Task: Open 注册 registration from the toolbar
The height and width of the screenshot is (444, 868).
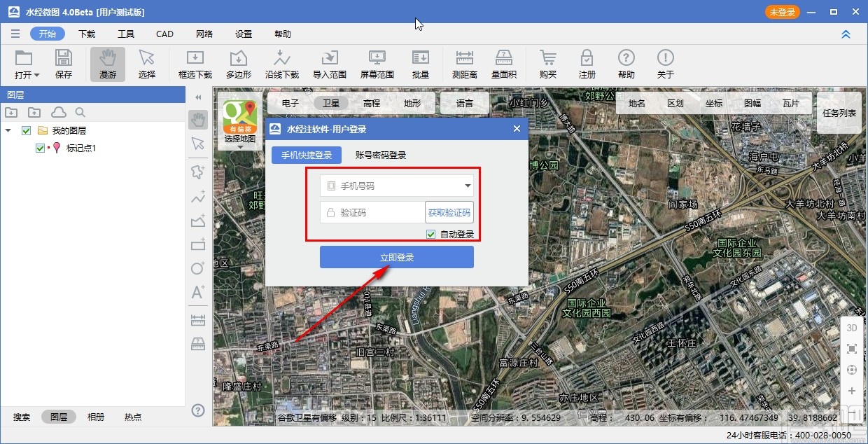Action: [587, 64]
